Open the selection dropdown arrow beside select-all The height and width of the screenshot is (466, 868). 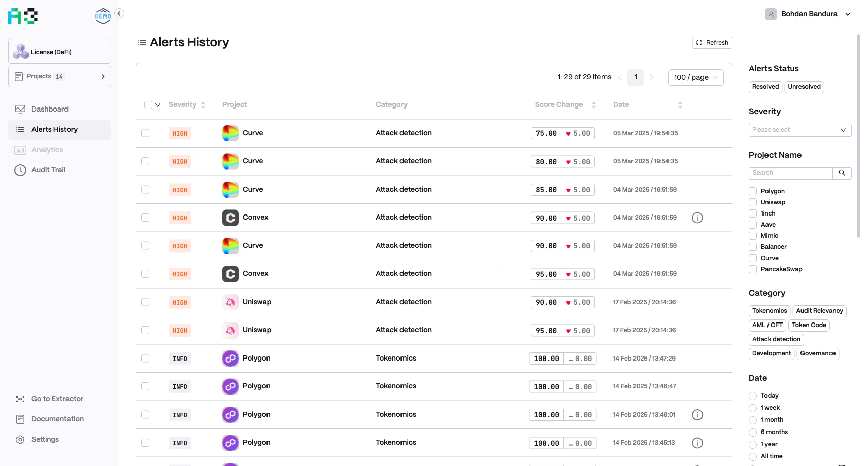click(158, 105)
